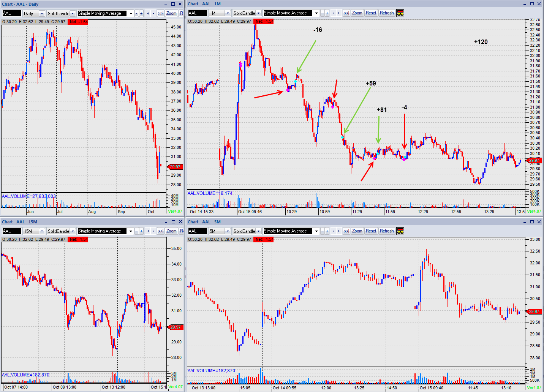
Task: Jump to latest bar in the 1M chart
Action: (x=346, y=13)
